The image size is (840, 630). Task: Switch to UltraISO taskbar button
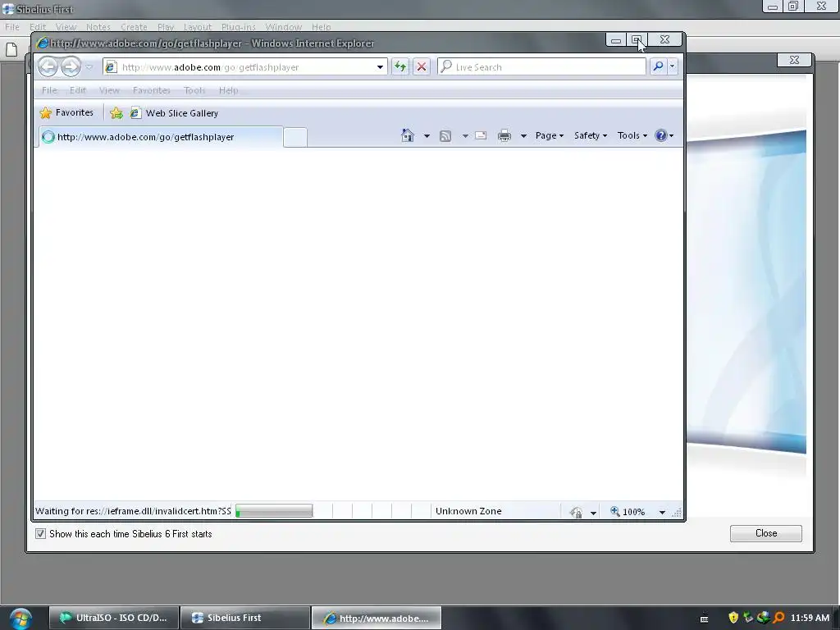(x=113, y=618)
